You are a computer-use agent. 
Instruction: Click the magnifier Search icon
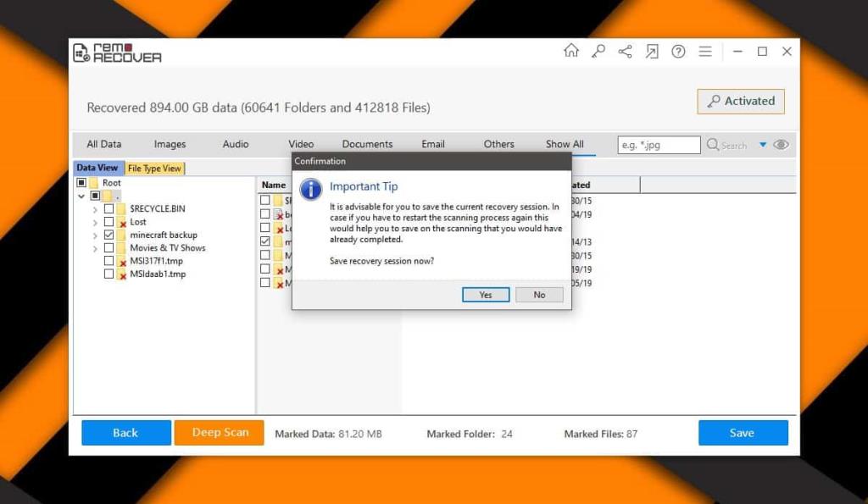point(713,145)
